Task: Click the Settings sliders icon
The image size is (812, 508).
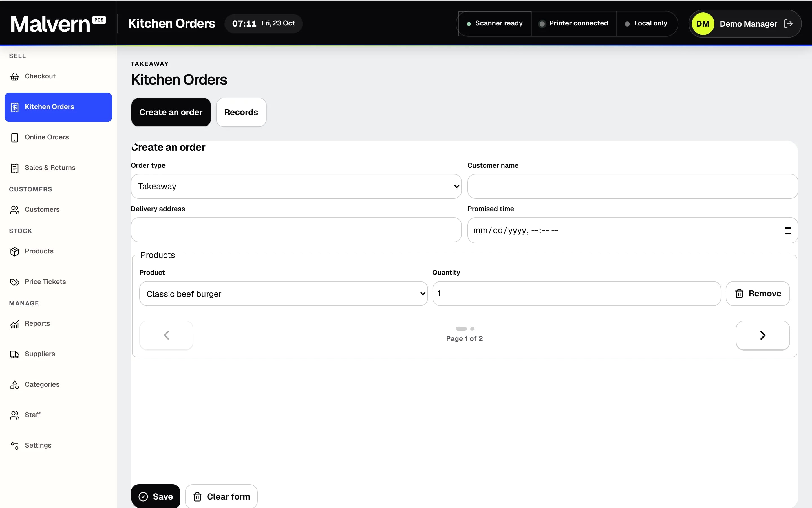Action: [14, 446]
